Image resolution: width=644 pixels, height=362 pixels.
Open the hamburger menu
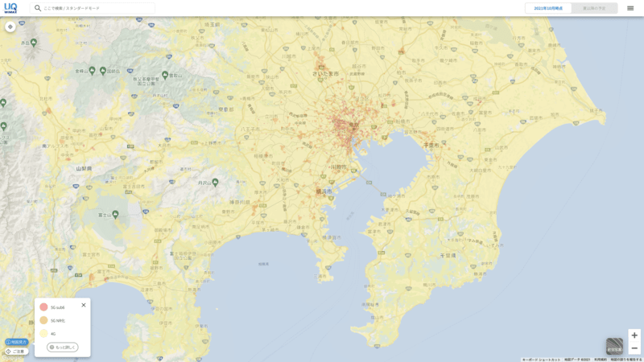(630, 8)
